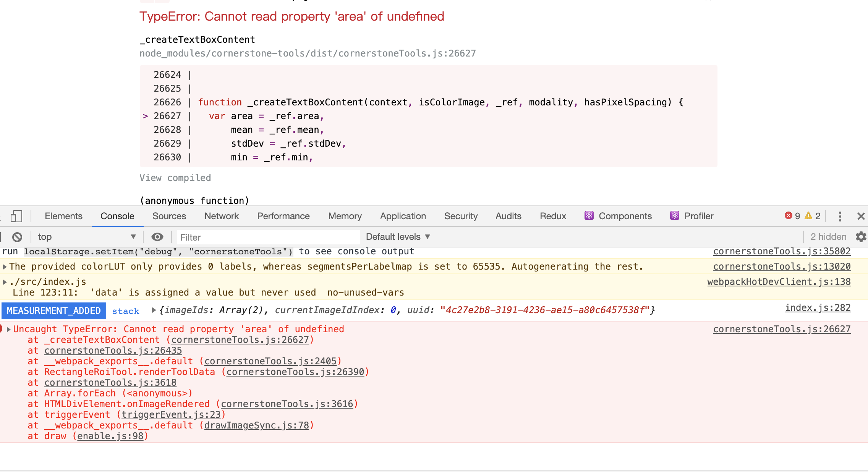Select the Components tab React logo icon
Screen dimensions: 868x472
(589, 216)
